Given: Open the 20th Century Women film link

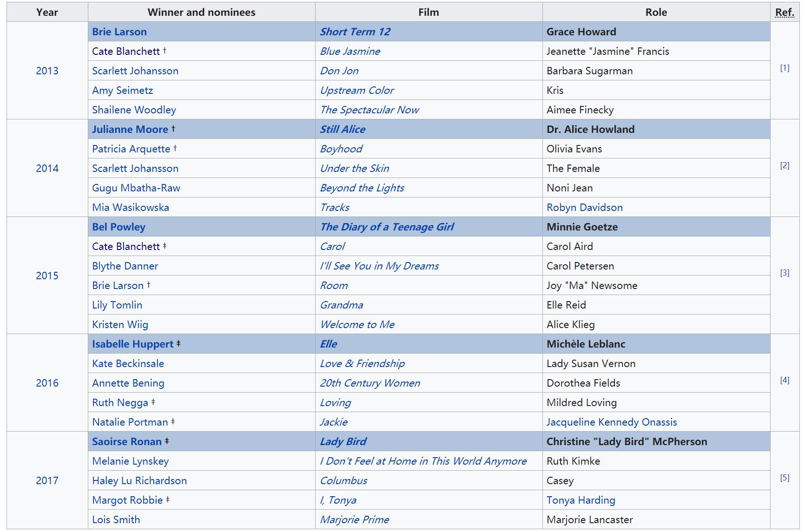Looking at the screenshot, I should click(370, 383).
